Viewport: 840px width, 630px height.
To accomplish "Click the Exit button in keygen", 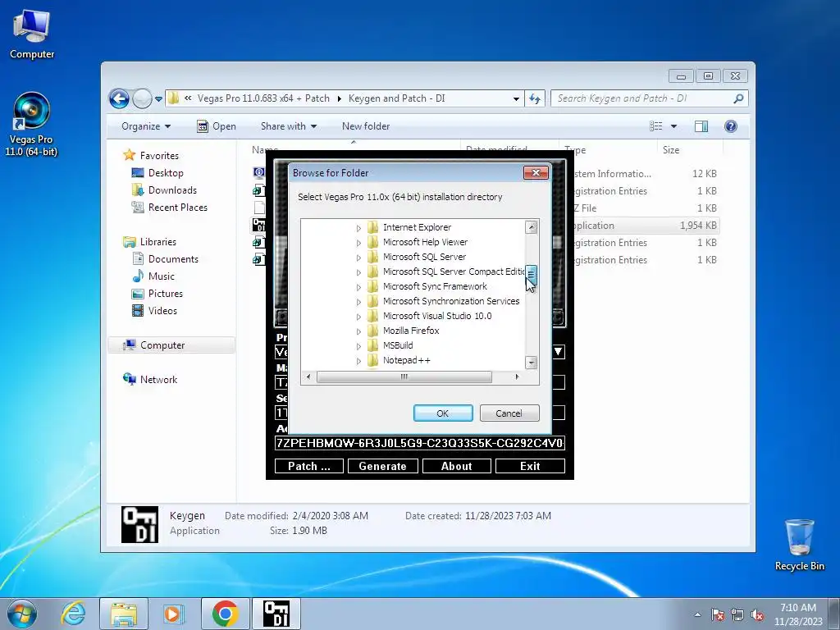I will 530,466.
